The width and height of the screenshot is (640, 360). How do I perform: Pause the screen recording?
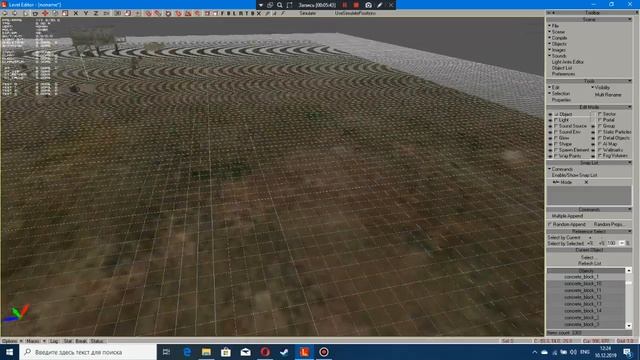pos(345,5)
